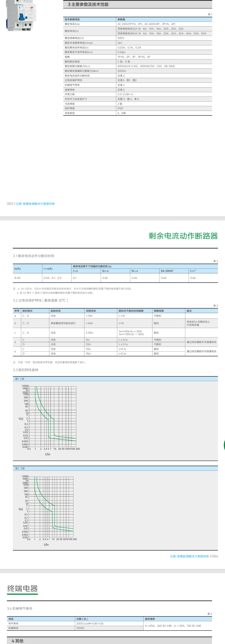Click the '1s<t<60s (In ≤ 32A)' time limit
This screenshot has height=644, width=225.
coord(130,331)
